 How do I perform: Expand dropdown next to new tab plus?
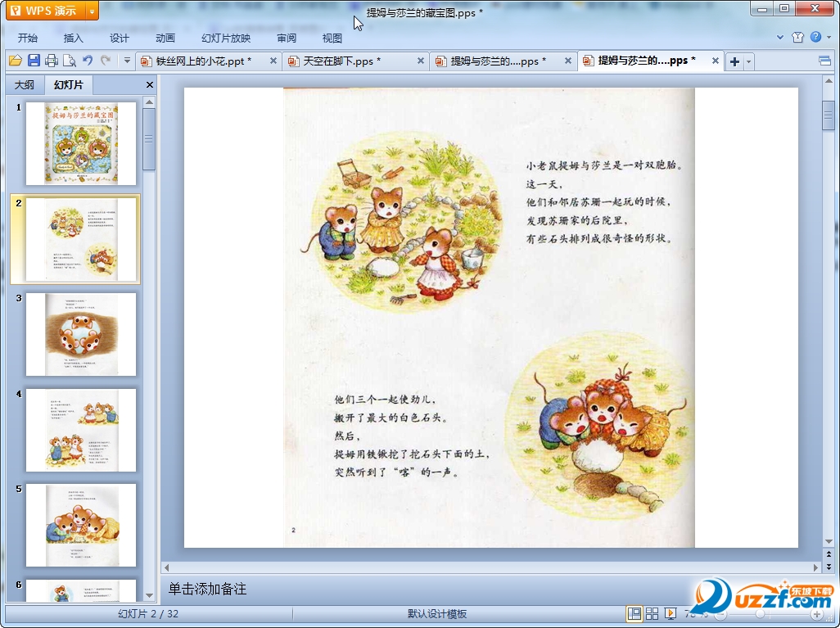748,61
